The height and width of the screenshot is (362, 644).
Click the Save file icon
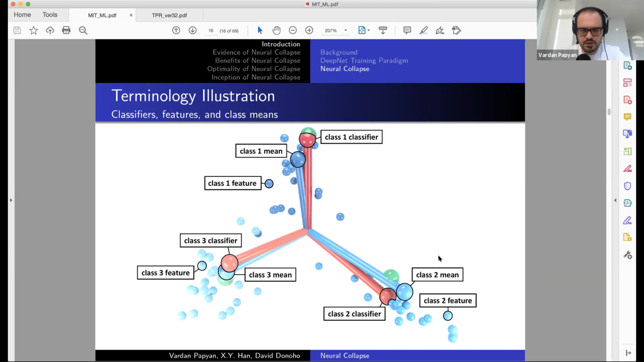point(17,30)
